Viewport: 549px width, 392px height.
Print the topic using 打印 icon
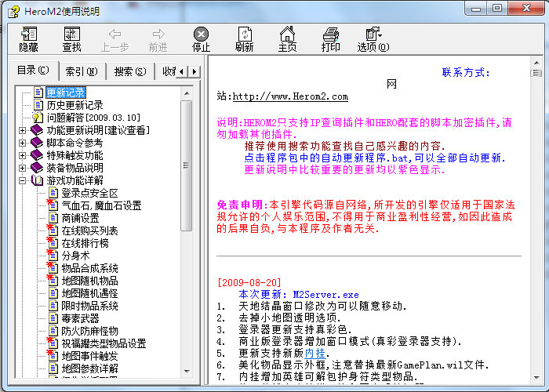coord(331,39)
